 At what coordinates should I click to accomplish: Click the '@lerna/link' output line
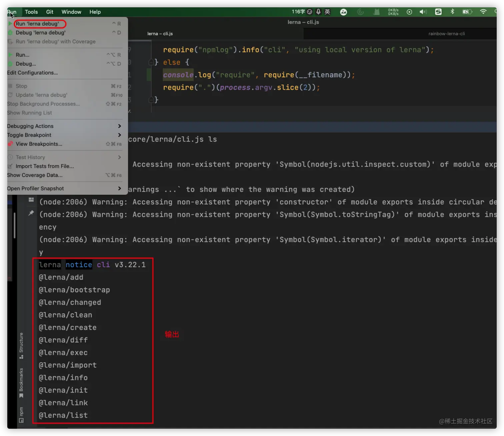point(63,403)
